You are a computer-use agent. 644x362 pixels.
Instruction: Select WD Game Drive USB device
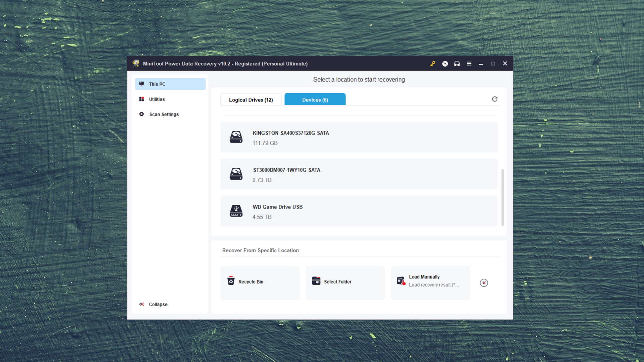[x=359, y=211]
